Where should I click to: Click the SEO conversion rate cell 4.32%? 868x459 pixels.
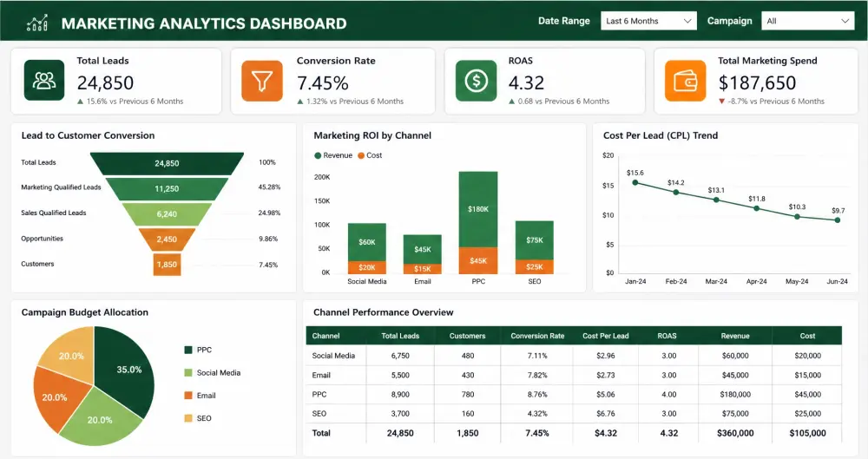(537, 414)
